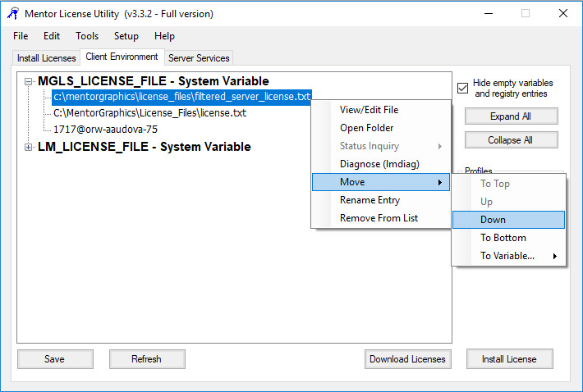
Task: Open the Tools menu
Action: tap(87, 36)
